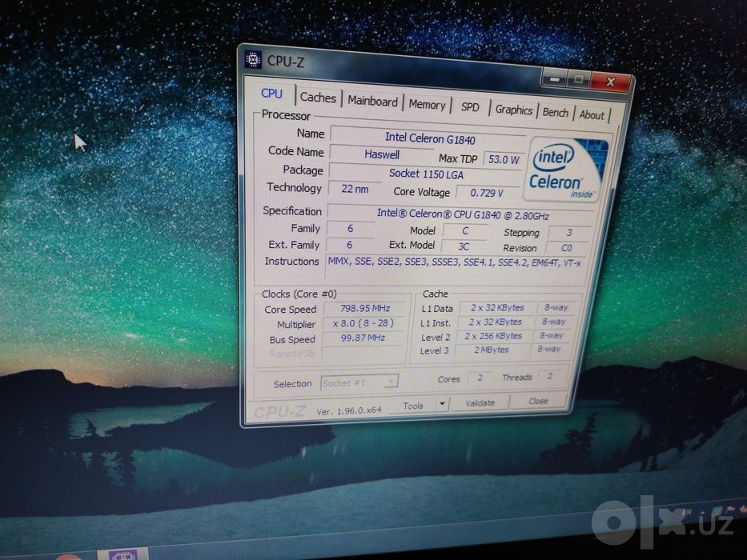Click the Multiplier value x 8.0 (8 - 28)
The image size is (747, 560).
click(x=363, y=323)
